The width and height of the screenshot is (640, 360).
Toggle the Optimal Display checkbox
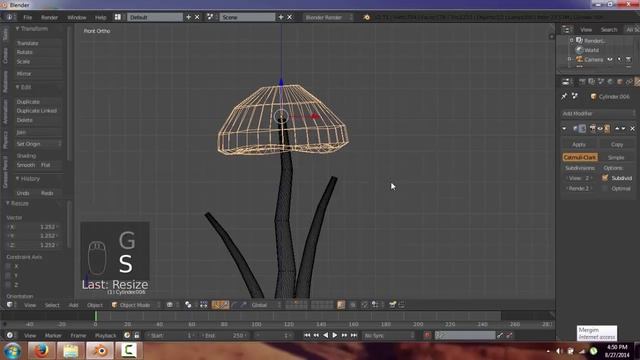click(605, 189)
